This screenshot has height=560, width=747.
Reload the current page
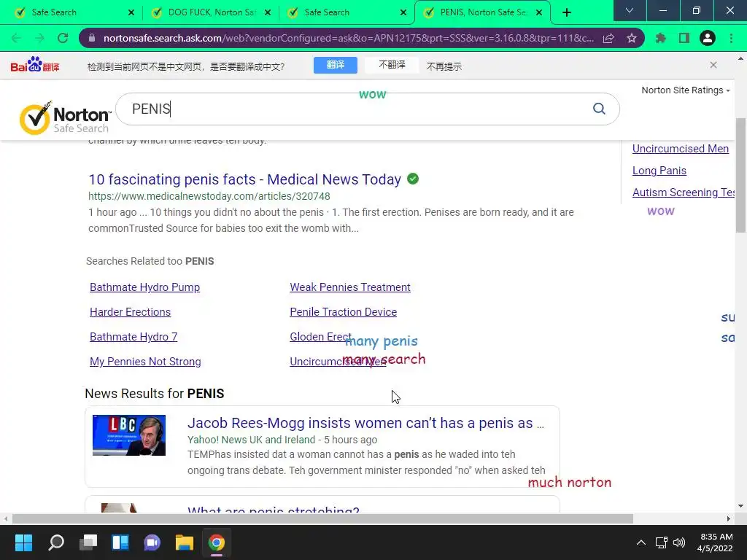click(x=63, y=38)
